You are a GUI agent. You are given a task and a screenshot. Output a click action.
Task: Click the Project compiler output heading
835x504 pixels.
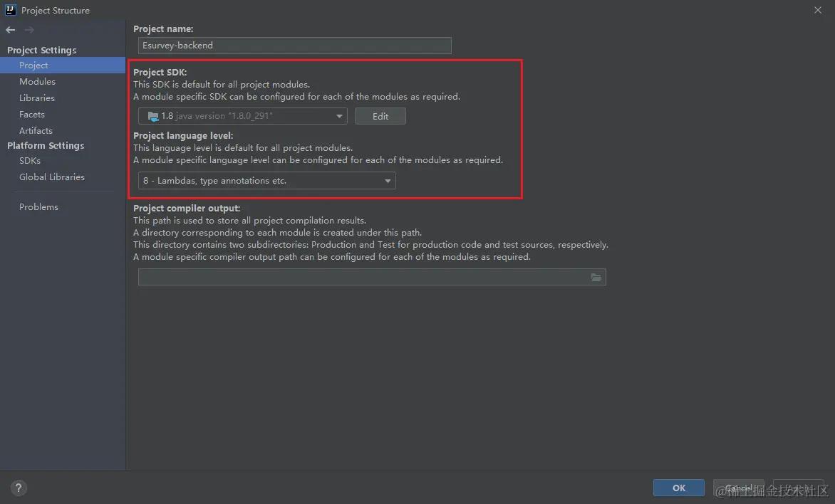point(187,208)
